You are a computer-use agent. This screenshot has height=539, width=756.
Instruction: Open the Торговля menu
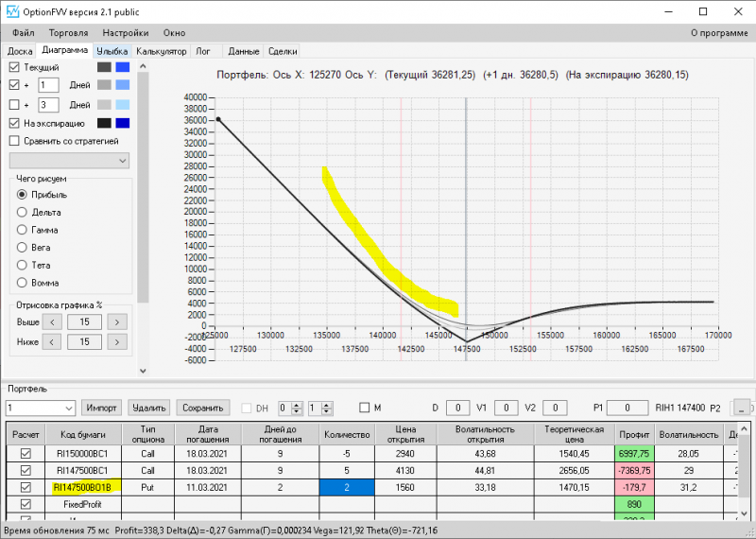tap(68, 32)
